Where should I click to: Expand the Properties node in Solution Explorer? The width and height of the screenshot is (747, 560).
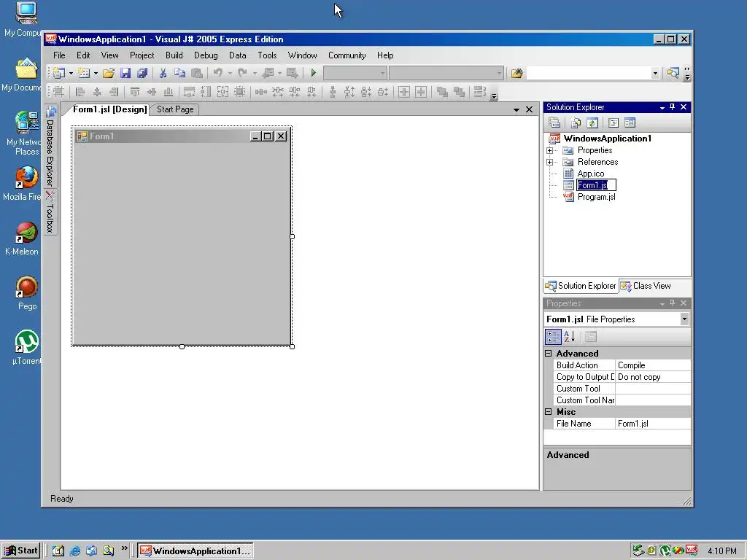pos(550,150)
